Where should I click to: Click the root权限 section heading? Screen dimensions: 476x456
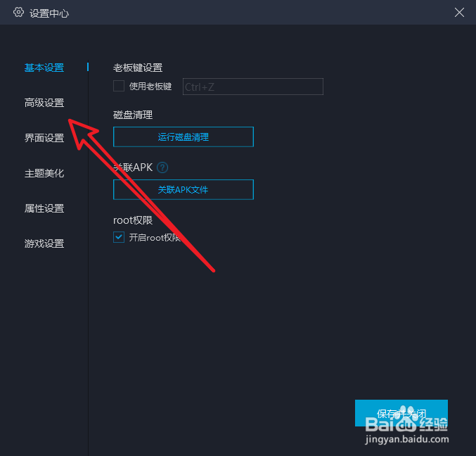tap(133, 220)
